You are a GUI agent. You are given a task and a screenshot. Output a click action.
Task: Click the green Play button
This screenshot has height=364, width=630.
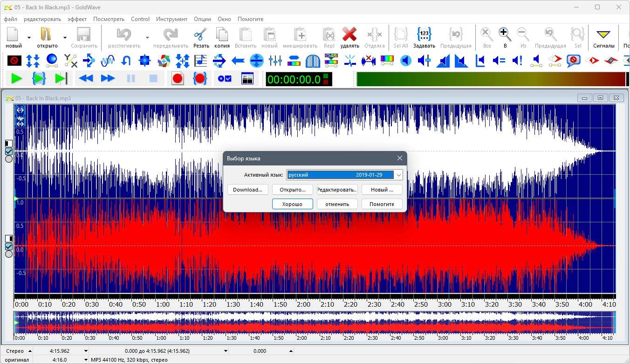[17, 79]
